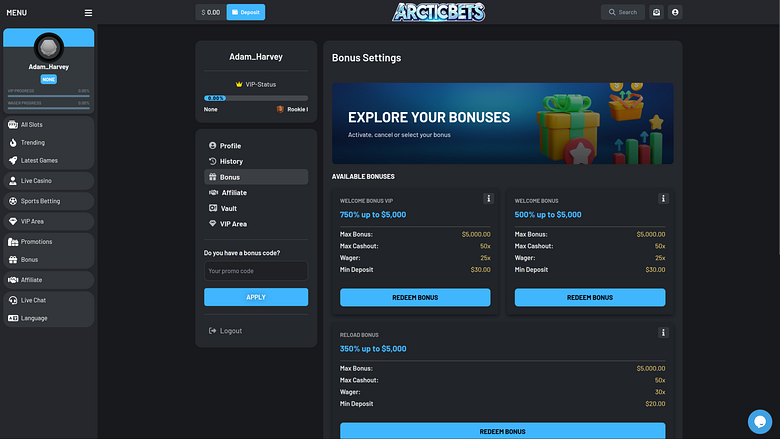780x439 pixels.
Task: Click Adam_Harvey username in account panel
Action: (x=256, y=57)
